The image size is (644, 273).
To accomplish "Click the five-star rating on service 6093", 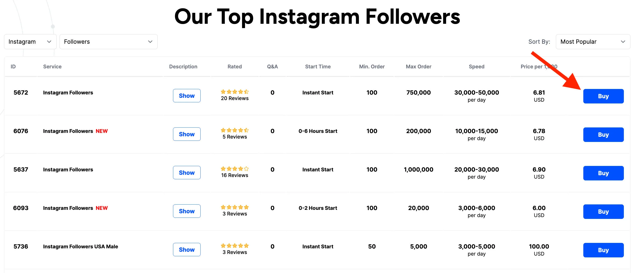I will pyautogui.click(x=235, y=207).
